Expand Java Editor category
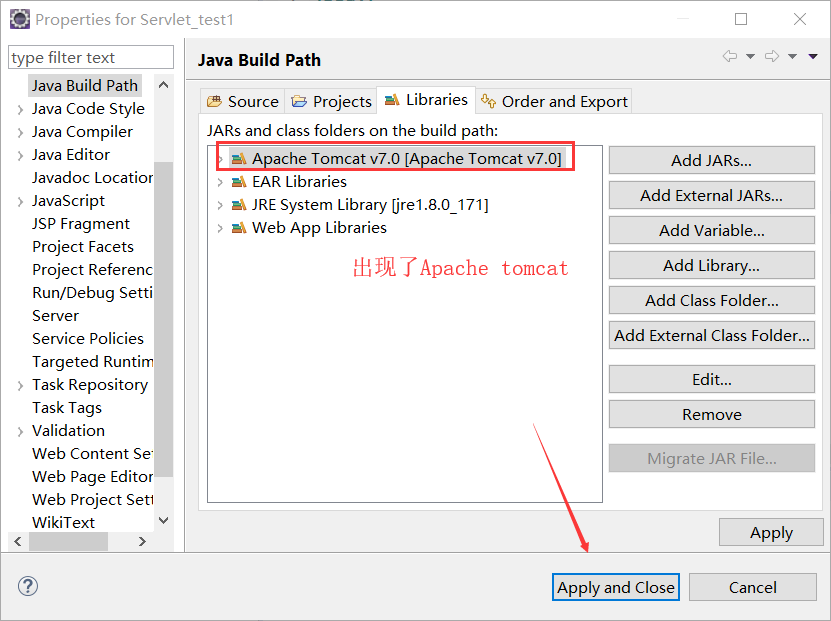 [x=20, y=156]
